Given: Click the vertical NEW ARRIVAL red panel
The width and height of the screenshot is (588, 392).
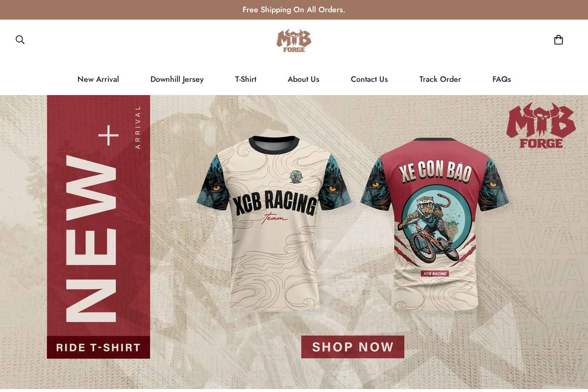Looking at the screenshot, I should [x=98, y=216].
